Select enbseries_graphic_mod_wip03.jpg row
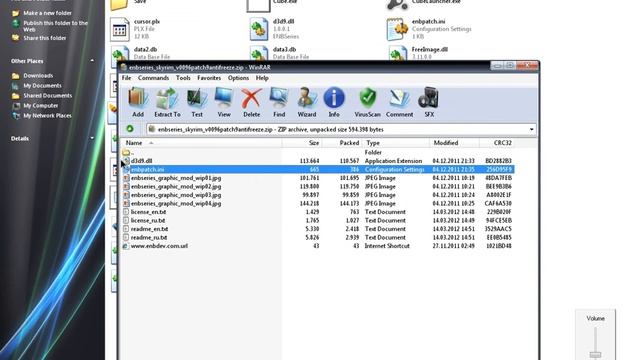The image size is (640, 360). tap(318, 195)
